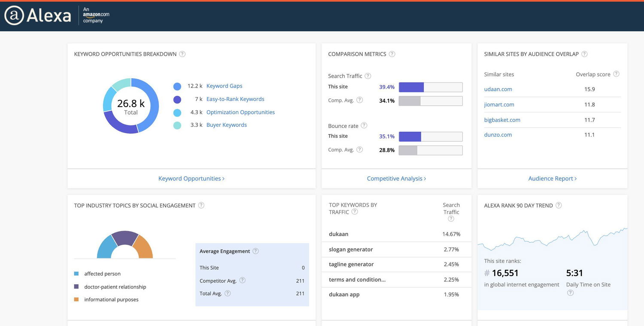Open help icon for Top Industry Topics heading
The height and width of the screenshot is (326, 644).
(x=201, y=205)
